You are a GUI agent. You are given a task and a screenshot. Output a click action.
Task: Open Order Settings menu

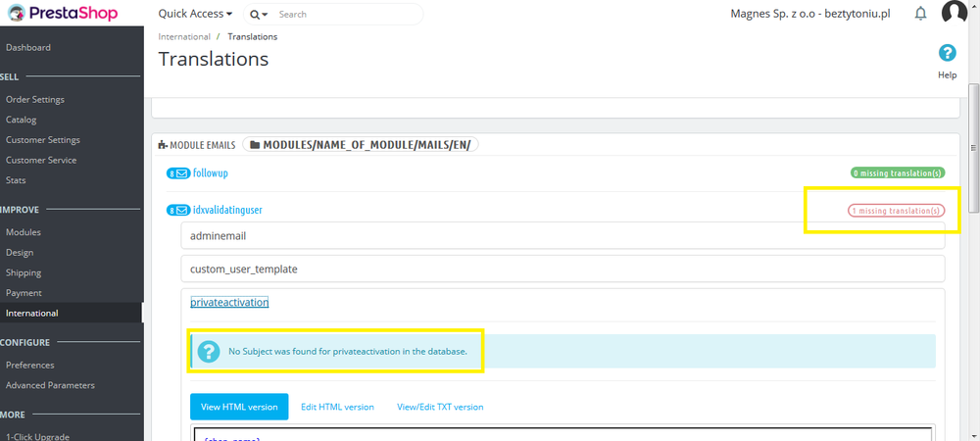[35, 99]
